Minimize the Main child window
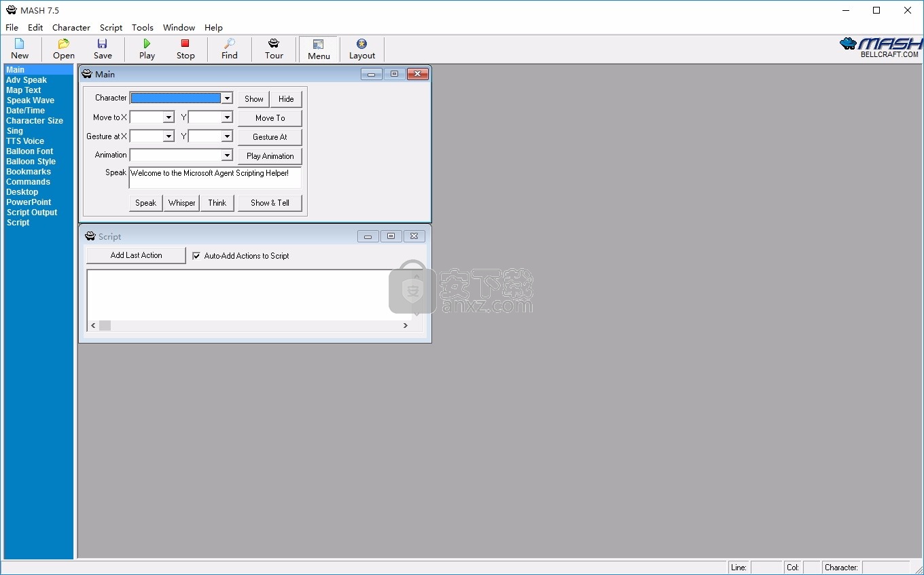This screenshot has height=575, width=924. (x=371, y=74)
